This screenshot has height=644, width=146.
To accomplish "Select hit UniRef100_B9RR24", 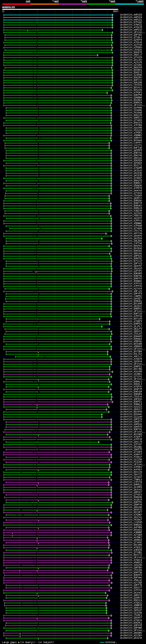I will [x=131, y=103].
